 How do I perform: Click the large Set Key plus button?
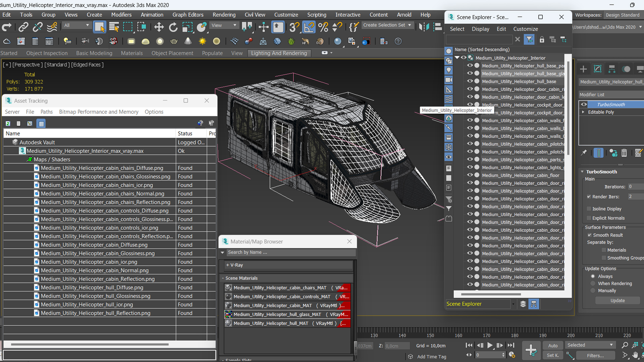tap(531, 350)
